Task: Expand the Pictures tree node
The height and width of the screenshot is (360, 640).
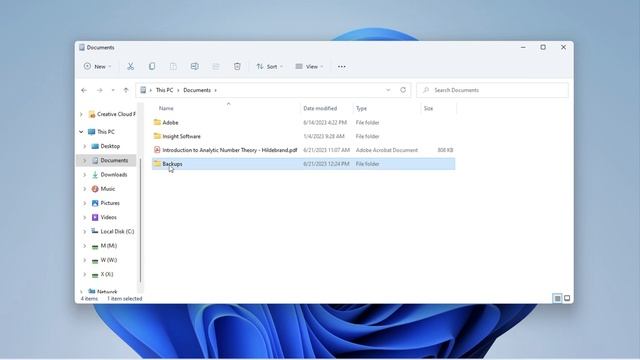Action: pos(84,203)
